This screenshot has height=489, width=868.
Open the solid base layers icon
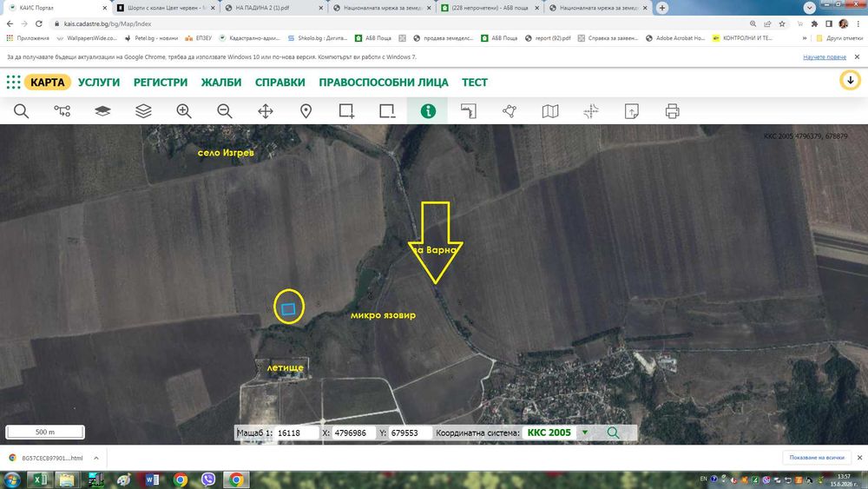tap(102, 111)
